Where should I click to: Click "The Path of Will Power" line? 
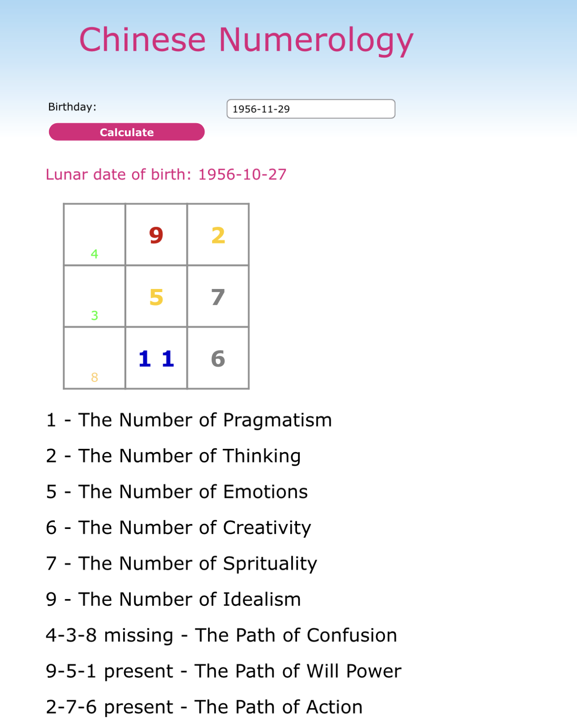pos(223,671)
